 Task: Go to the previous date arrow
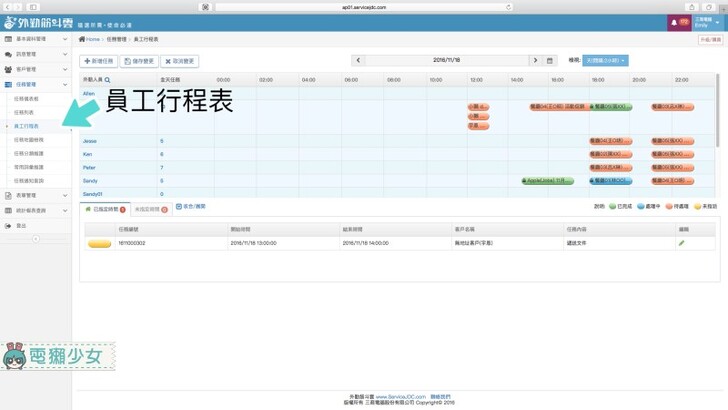(358, 61)
